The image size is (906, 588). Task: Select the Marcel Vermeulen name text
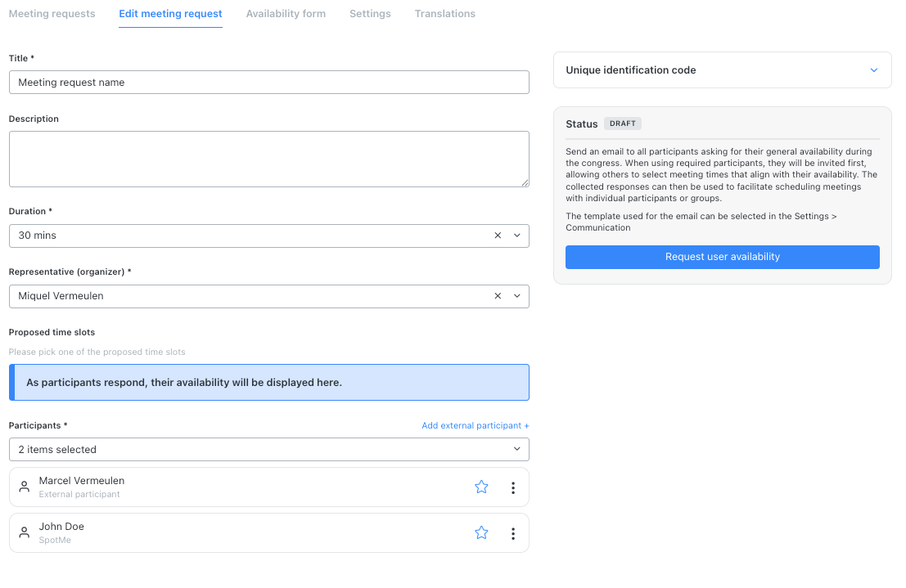82,481
